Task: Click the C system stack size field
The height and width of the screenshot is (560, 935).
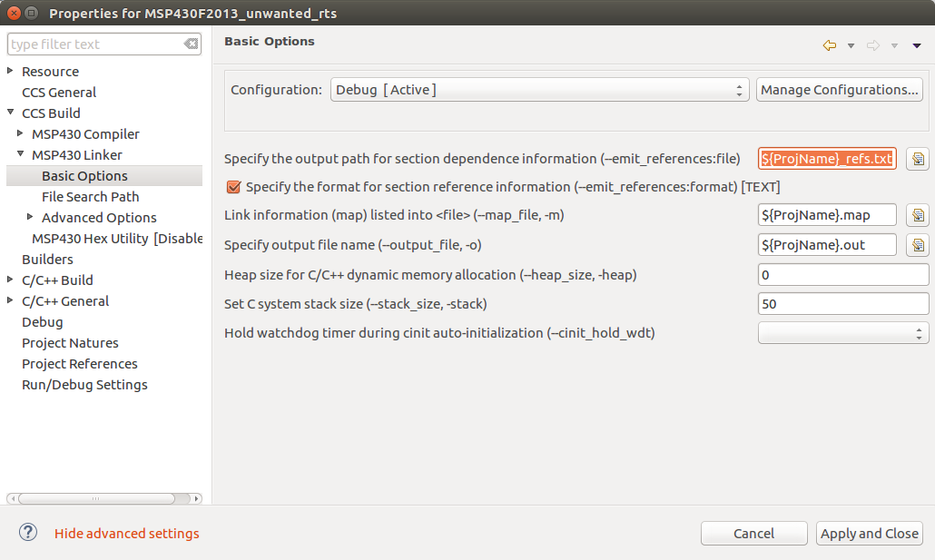Action: point(842,304)
